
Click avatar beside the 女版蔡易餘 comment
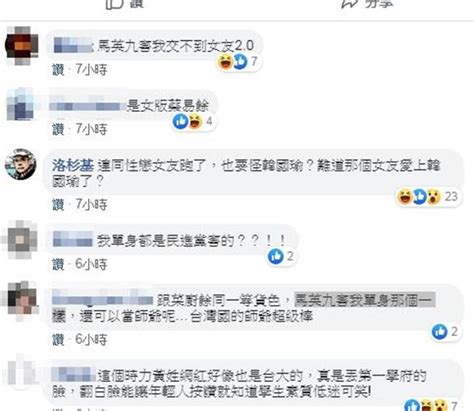[21, 105]
